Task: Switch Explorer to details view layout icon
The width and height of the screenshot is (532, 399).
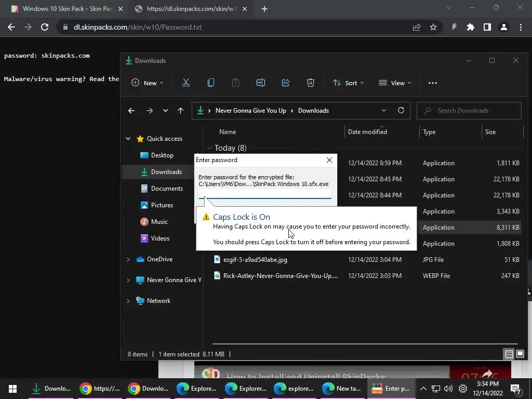Action: pos(509,354)
